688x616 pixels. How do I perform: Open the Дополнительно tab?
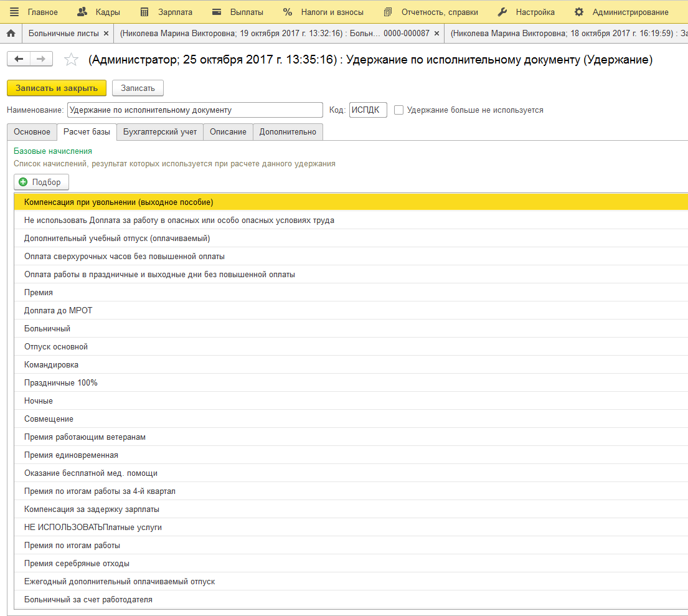288,132
